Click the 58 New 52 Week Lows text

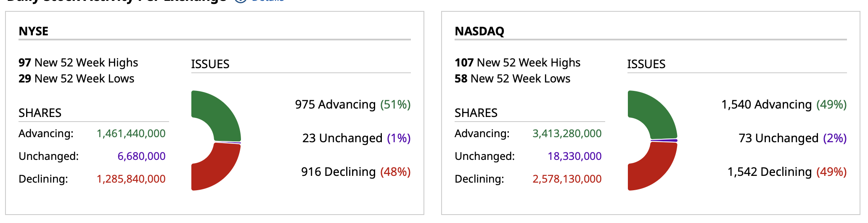[512, 79]
